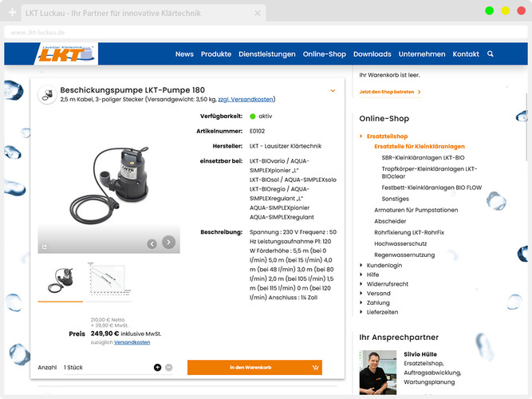
Task: Expand the Ersatzteilshop tree item
Action: [x=387, y=136]
